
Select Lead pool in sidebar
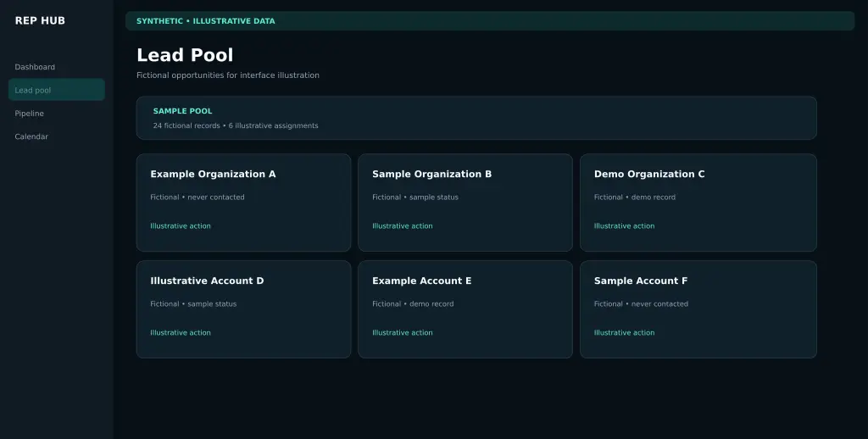pyautogui.click(x=57, y=90)
